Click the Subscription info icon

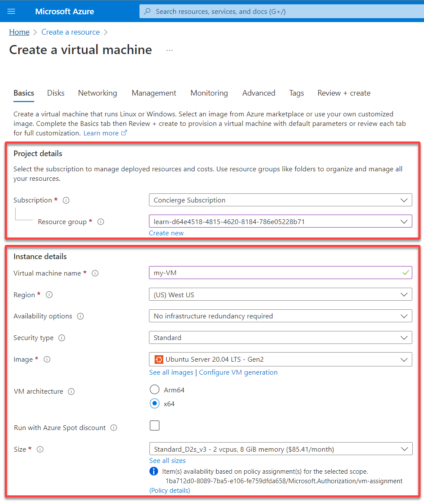click(66, 200)
